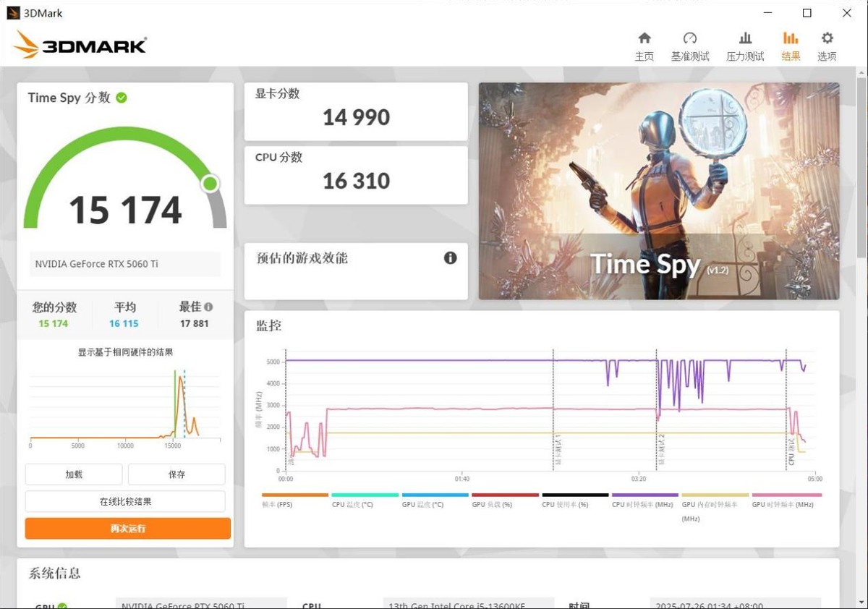Click the 显卡测试 2 marker in monitoring graph
868x609 pixels.
pyautogui.click(x=661, y=448)
